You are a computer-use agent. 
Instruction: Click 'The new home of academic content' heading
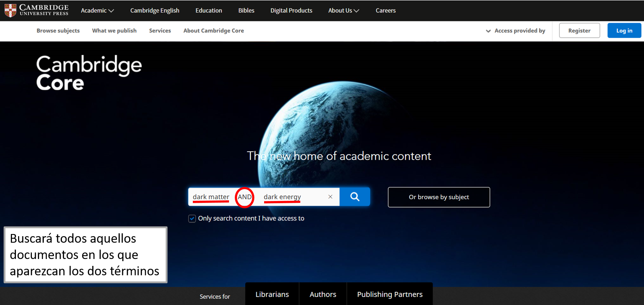pyautogui.click(x=339, y=156)
